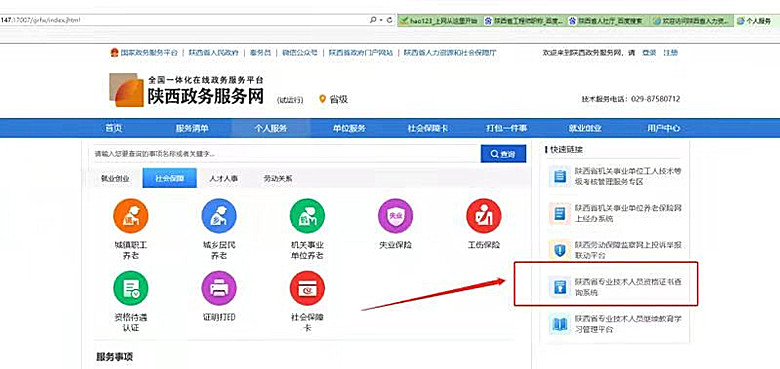Switch to the 人才人事 category tab

(223, 178)
